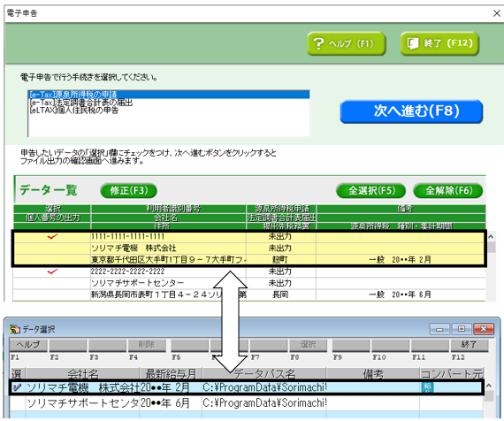
Task: Click 一般 20••年 6月 remarks cell
Action: (401, 295)
